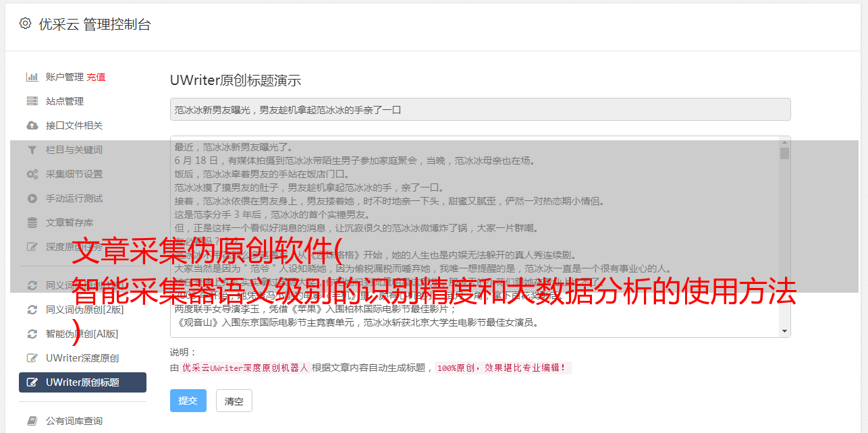Image resolution: width=868 pixels, height=433 pixels.
Task: Click the gear icon beside 优采云 管理控制台
Action: tap(25, 24)
